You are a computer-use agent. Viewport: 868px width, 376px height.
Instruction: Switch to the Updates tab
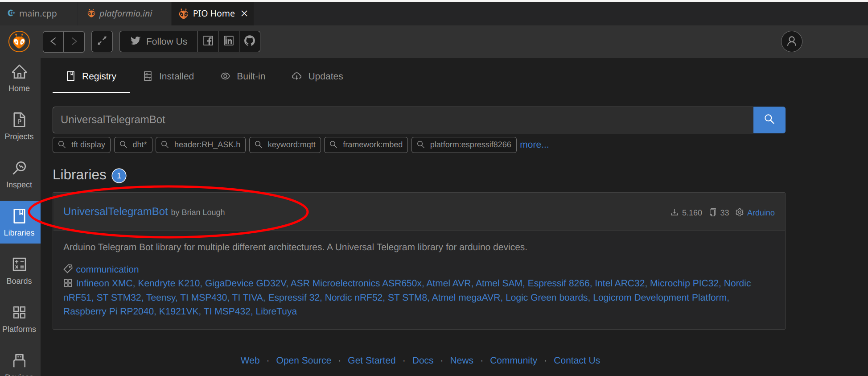(x=317, y=76)
